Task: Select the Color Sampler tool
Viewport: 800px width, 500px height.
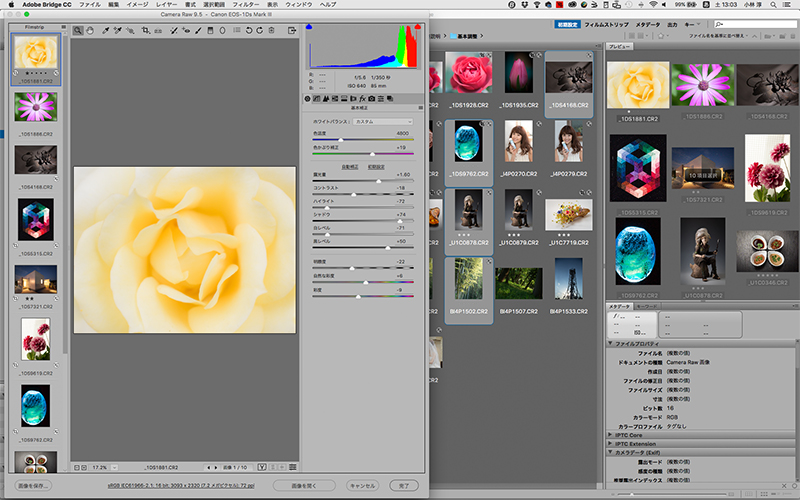Action: pyautogui.click(x=118, y=31)
